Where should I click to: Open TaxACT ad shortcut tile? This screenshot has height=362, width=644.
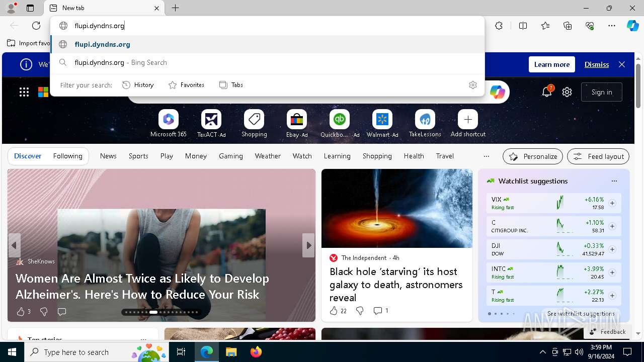[x=211, y=124]
